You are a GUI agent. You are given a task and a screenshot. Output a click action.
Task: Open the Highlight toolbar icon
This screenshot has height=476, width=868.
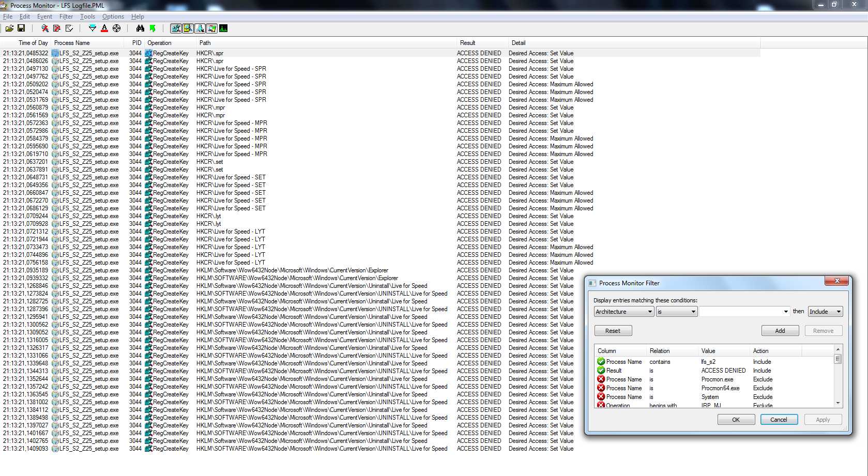click(x=104, y=28)
